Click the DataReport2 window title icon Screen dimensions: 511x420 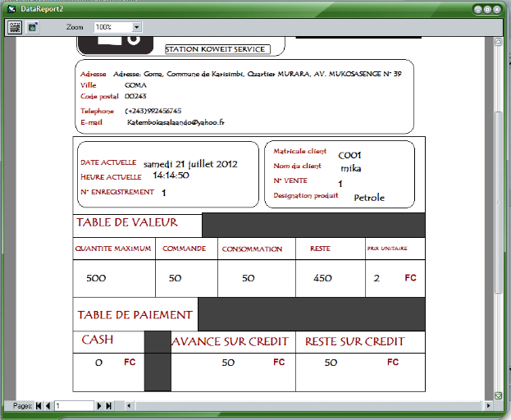pos(11,9)
